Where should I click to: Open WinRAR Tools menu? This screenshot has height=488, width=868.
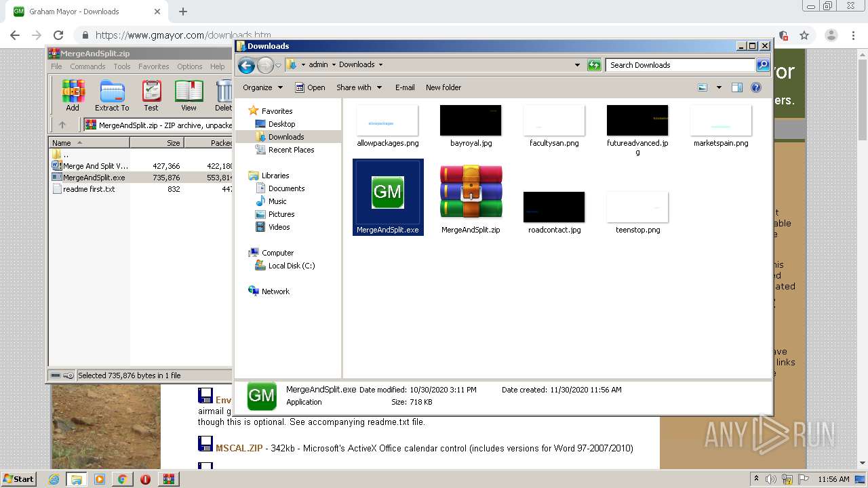[x=122, y=66]
